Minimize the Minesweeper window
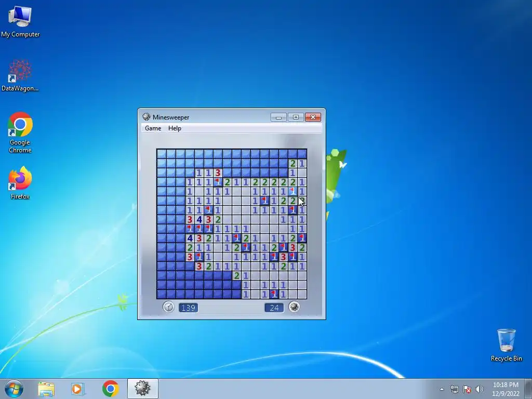Image resolution: width=532 pixels, height=399 pixels. click(x=278, y=117)
